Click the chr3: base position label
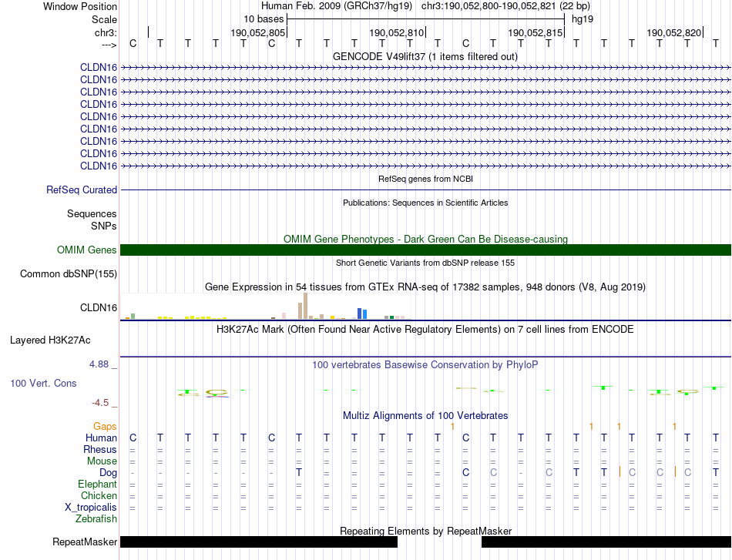 point(106,32)
